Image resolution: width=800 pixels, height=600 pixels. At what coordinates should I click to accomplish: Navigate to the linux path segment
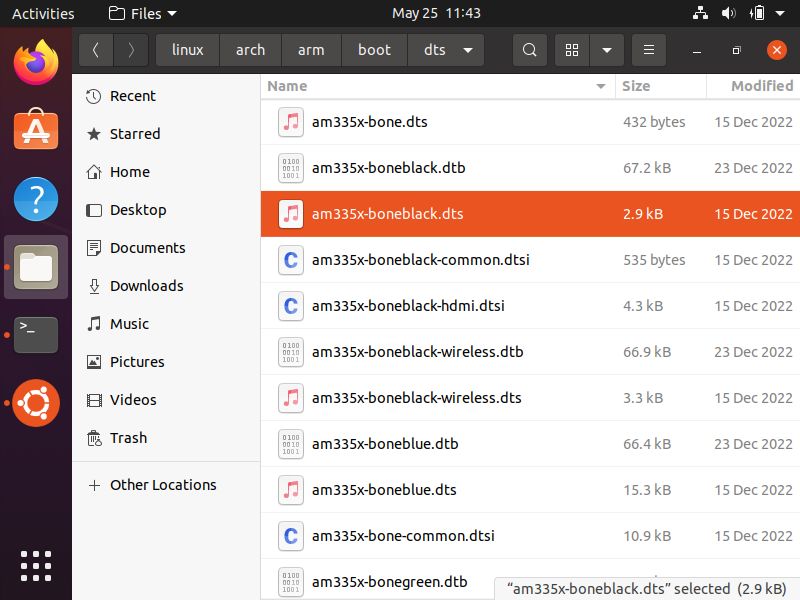pos(187,50)
